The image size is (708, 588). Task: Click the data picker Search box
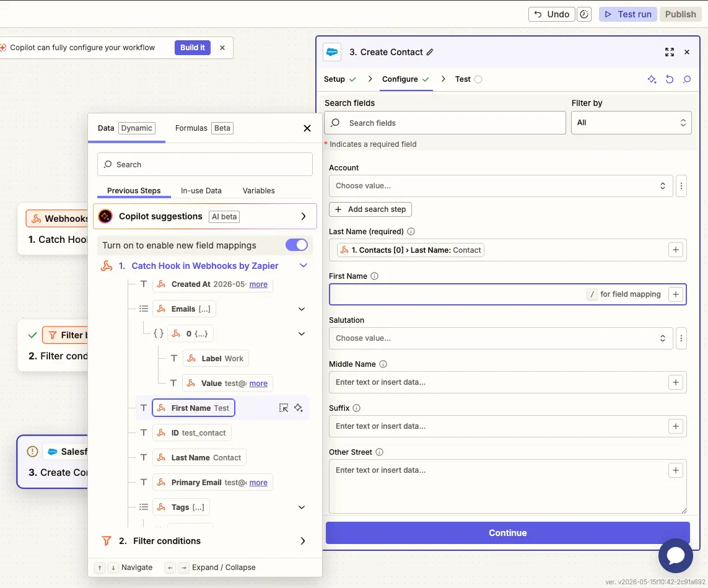pyautogui.click(x=205, y=164)
